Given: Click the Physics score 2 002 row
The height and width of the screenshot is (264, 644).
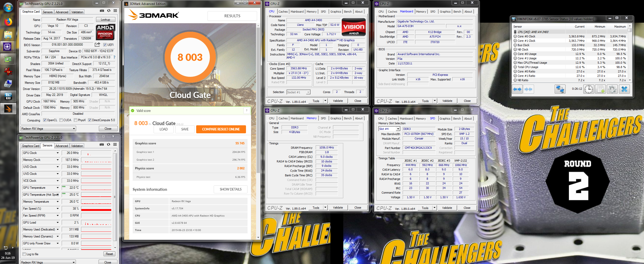Looking at the screenshot, I should pos(190,168).
